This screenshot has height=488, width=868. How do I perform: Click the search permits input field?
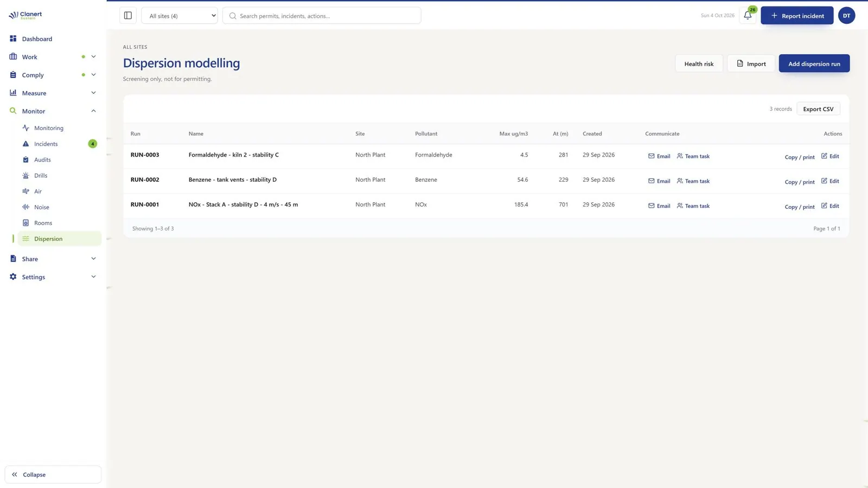coord(322,16)
